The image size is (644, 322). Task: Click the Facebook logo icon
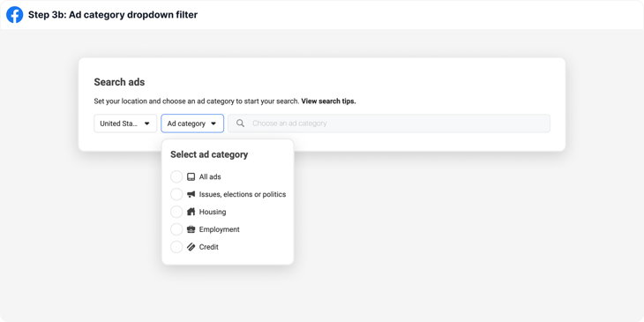14,15
